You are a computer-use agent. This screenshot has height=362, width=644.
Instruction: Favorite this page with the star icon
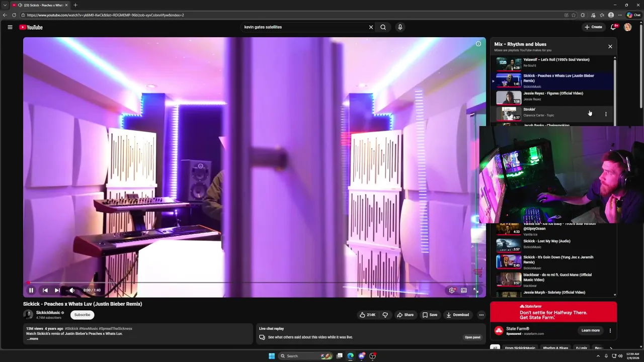[574, 15]
